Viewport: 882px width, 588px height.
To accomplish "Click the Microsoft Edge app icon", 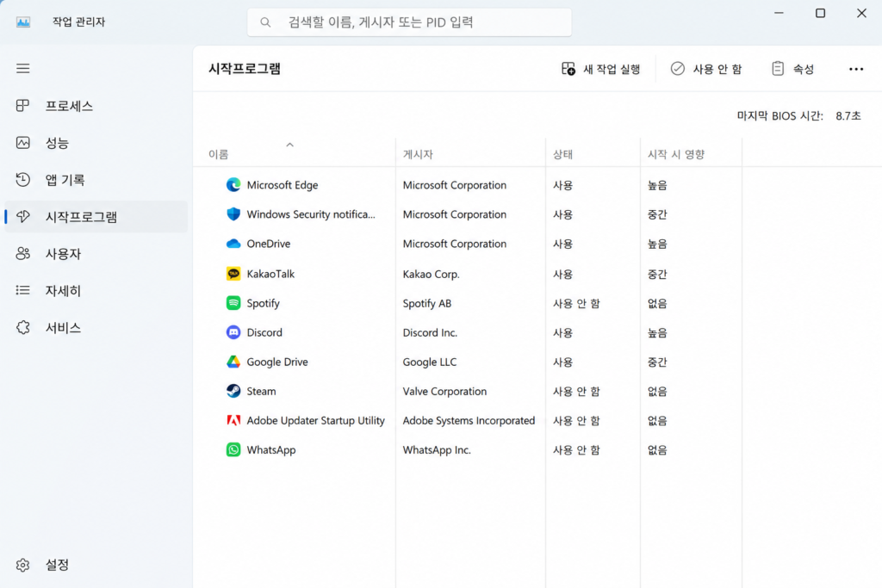I will pos(233,185).
